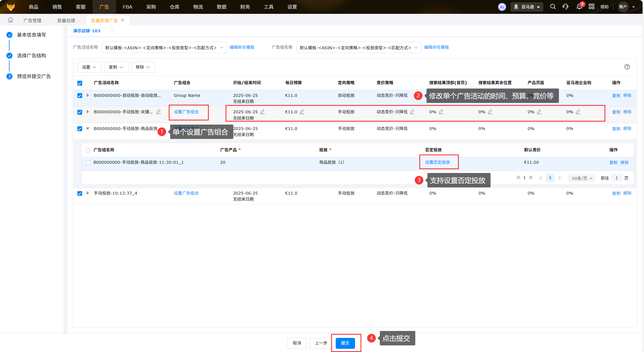
Task: Open the FBA top menu
Action: [x=127, y=7]
